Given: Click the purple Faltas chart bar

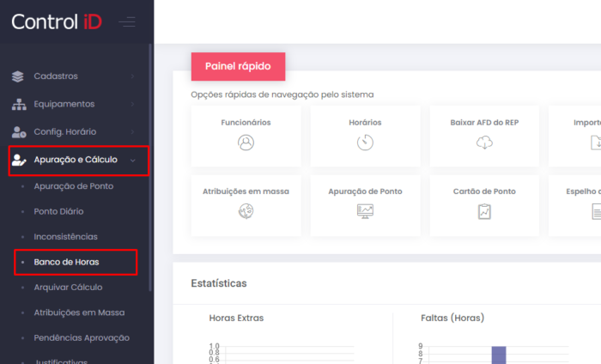Looking at the screenshot, I should pyautogui.click(x=498, y=354).
